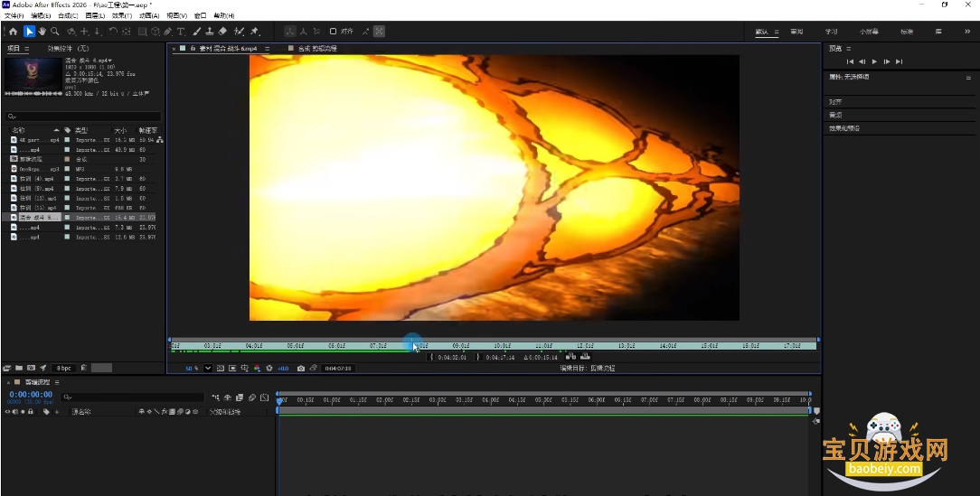Toggle transparency grid button below viewer
Screen dimensions: 980x496
pyautogui.click(x=220, y=368)
